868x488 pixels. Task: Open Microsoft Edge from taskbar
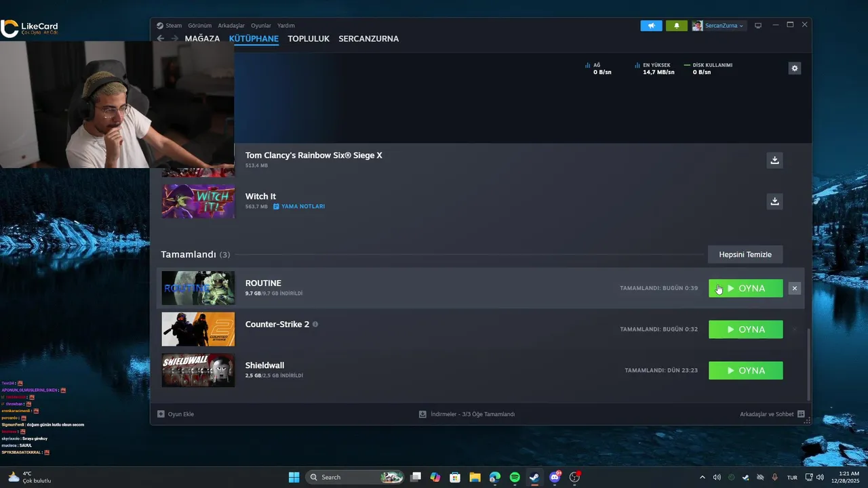[495, 477]
